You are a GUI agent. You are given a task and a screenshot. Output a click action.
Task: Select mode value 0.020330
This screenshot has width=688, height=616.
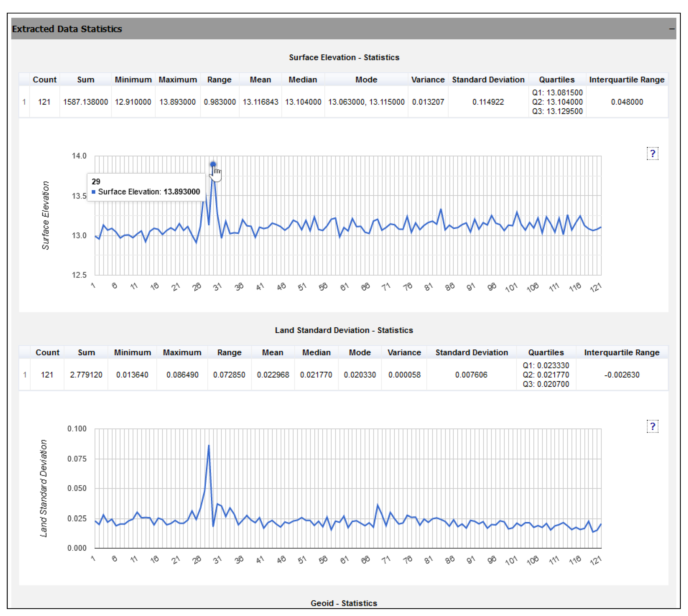[360, 375]
